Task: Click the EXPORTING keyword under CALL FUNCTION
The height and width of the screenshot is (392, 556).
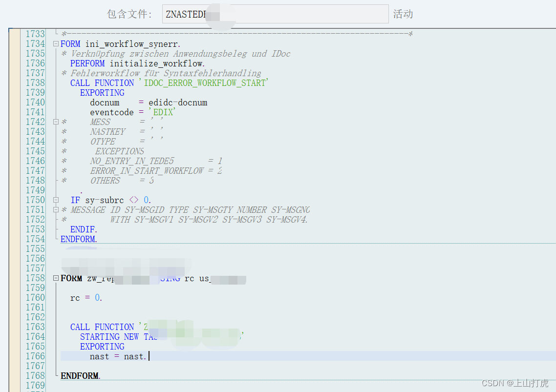Action: point(102,346)
